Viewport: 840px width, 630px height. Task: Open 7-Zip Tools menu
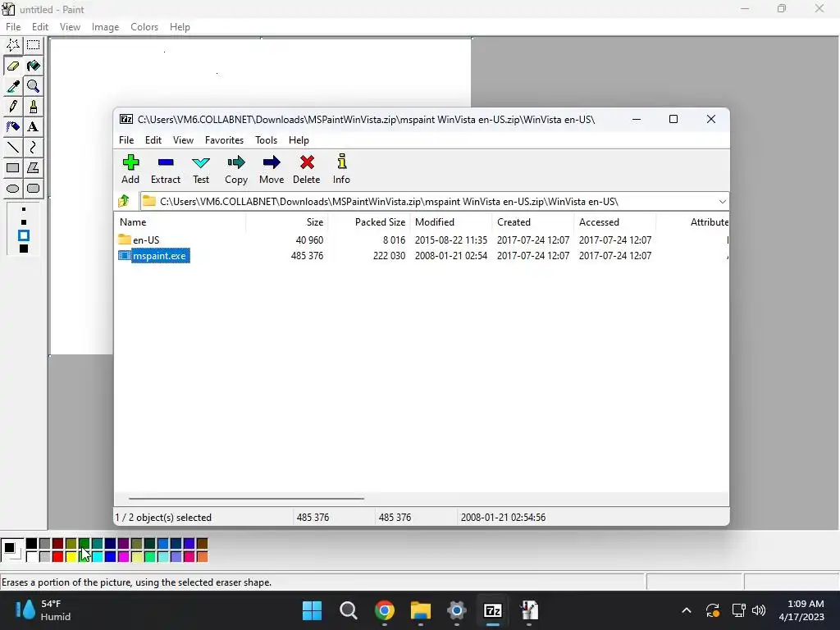[x=267, y=139]
